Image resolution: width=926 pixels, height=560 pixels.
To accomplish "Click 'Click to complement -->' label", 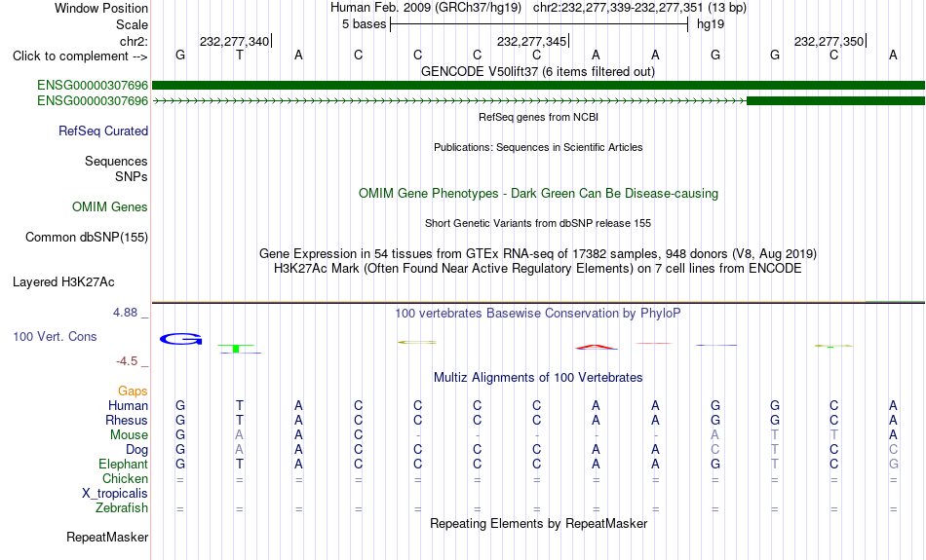I will click(x=80, y=56).
